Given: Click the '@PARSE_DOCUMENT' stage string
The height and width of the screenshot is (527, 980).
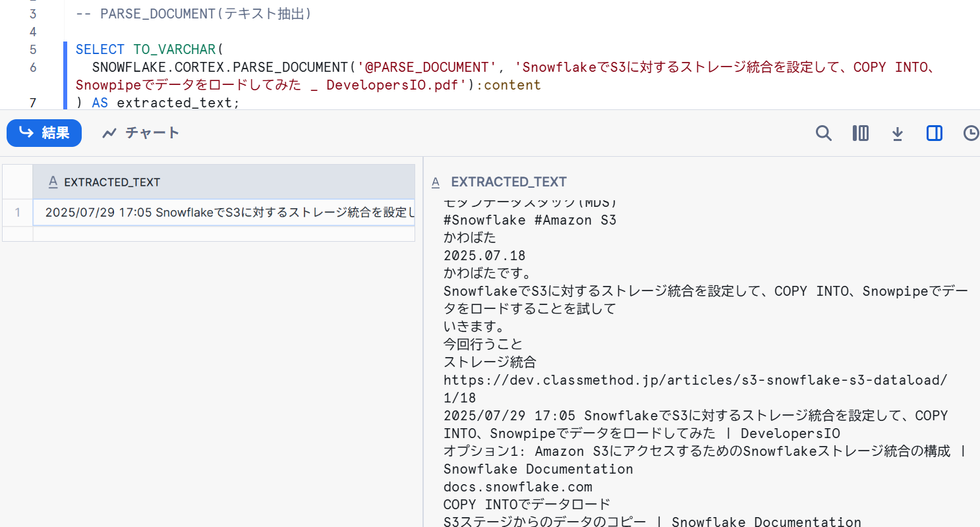Looking at the screenshot, I should pyautogui.click(x=426, y=67).
